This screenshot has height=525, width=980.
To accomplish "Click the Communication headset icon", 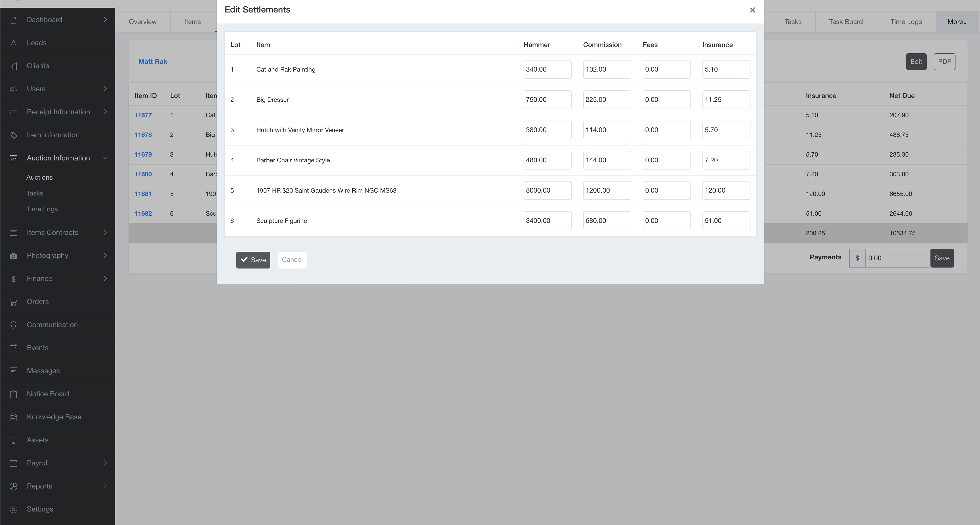I will tap(13, 325).
